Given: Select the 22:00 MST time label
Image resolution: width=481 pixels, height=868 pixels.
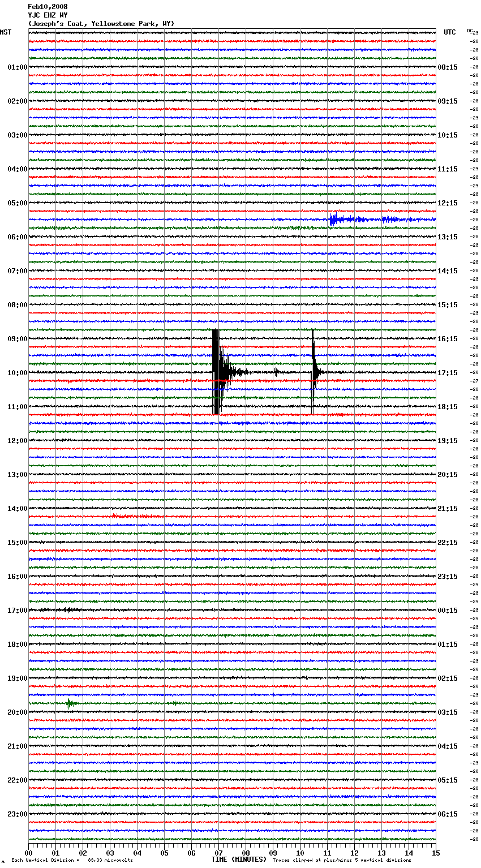Looking at the screenshot, I should 18,780.
